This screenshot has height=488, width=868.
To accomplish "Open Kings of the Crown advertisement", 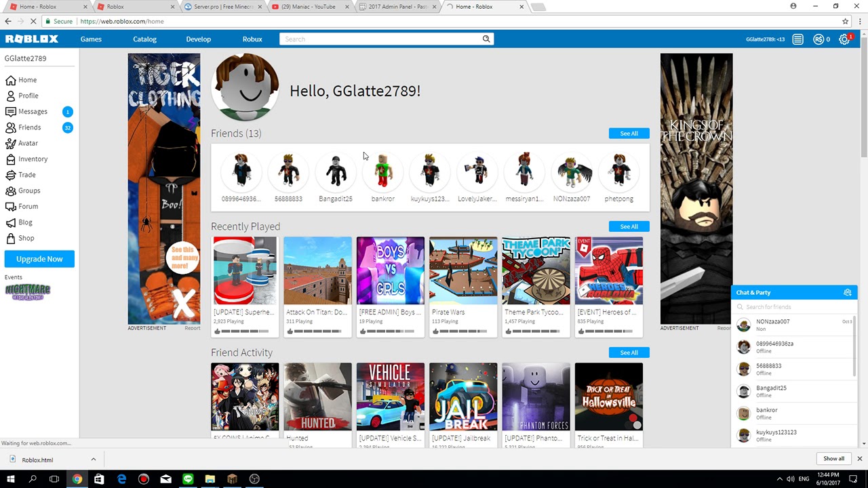I will 696,188.
